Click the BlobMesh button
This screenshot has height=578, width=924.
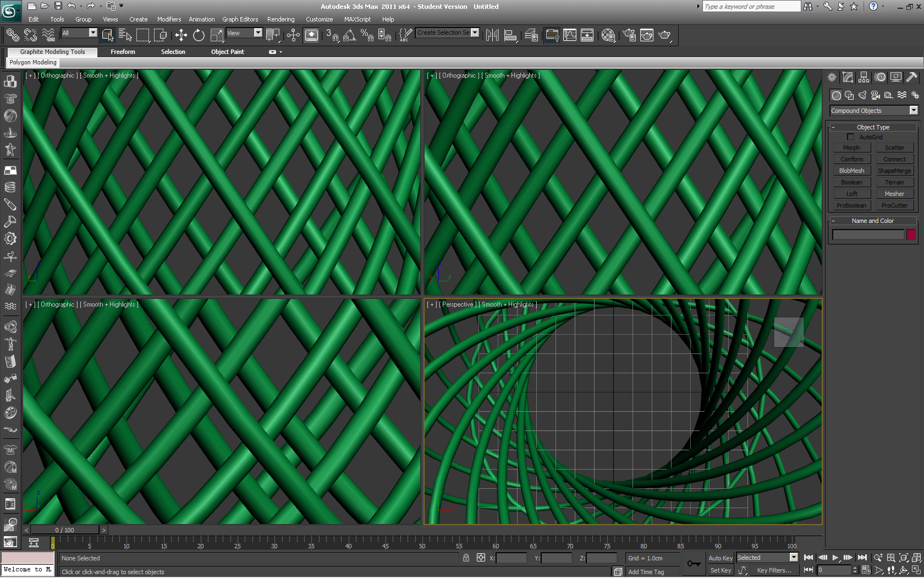coord(851,171)
